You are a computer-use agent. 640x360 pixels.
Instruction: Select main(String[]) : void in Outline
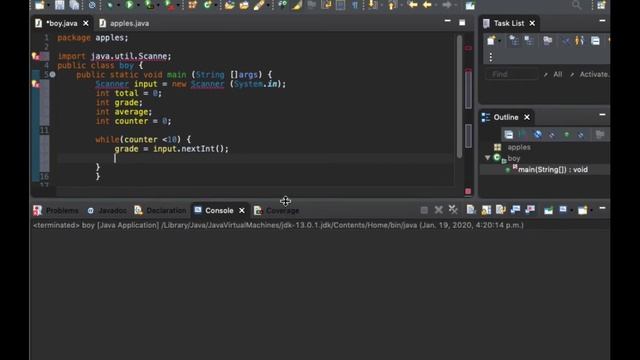click(553, 170)
